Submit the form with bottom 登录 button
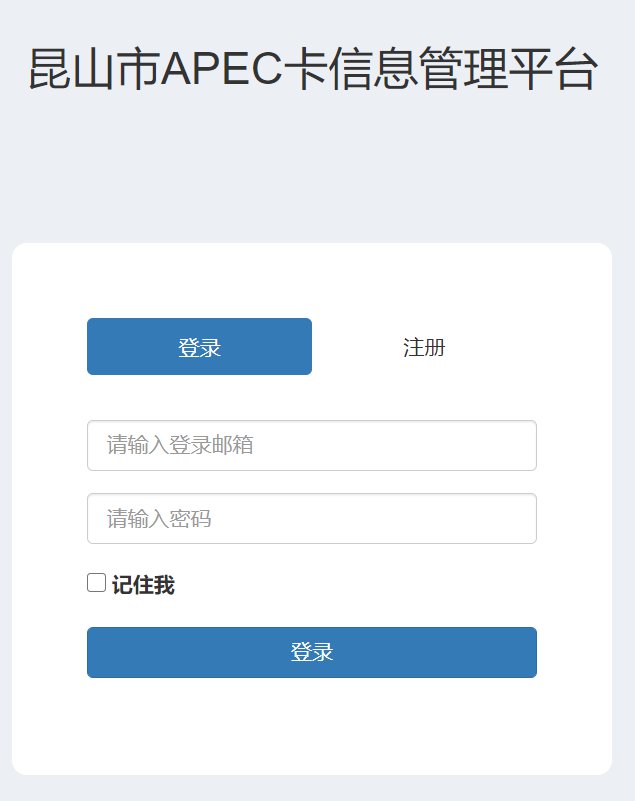 tap(312, 652)
